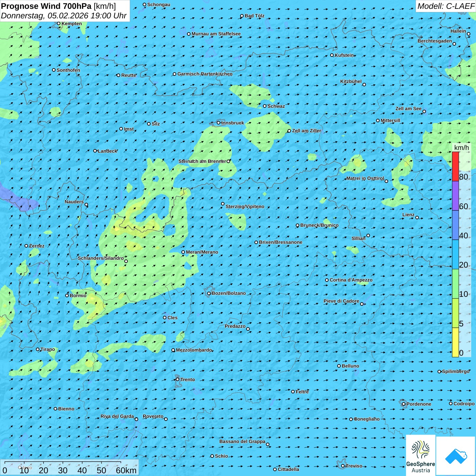Click the 'Prognose Wind 700hPa [km/h]' title
The width and height of the screenshot is (476, 476).
(x=58, y=6)
